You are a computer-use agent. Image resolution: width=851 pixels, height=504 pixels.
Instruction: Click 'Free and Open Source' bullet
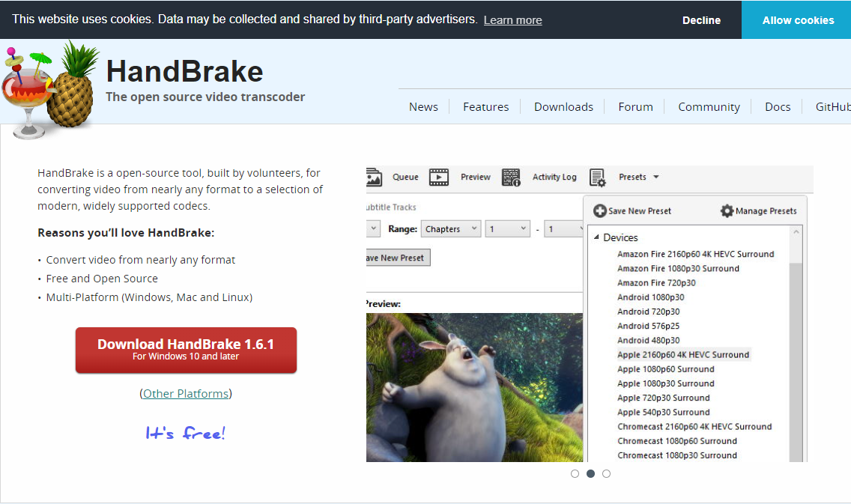[102, 279]
